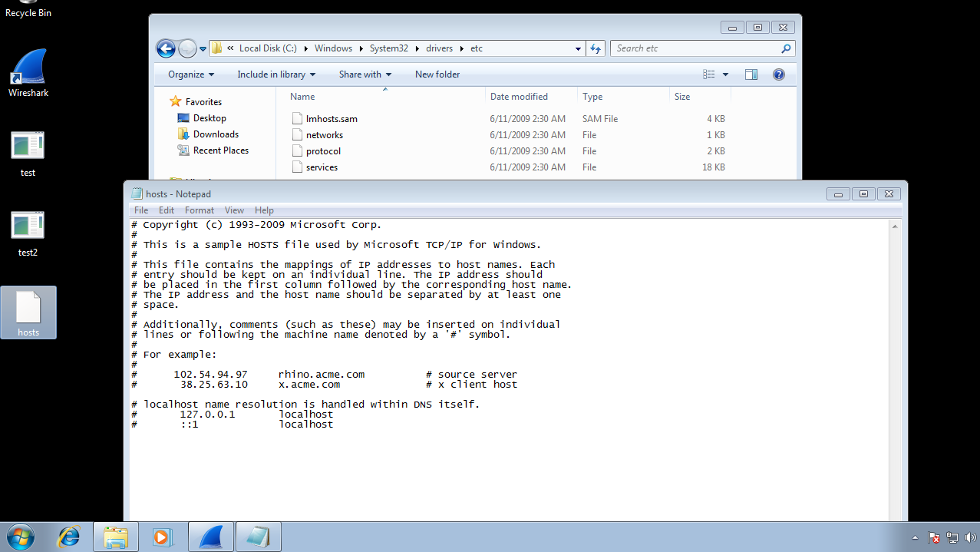Sort by Date modified column

pos(532,97)
